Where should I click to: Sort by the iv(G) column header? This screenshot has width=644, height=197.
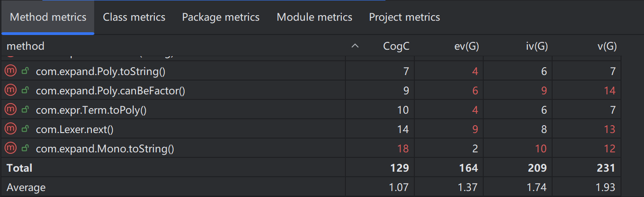(536, 46)
